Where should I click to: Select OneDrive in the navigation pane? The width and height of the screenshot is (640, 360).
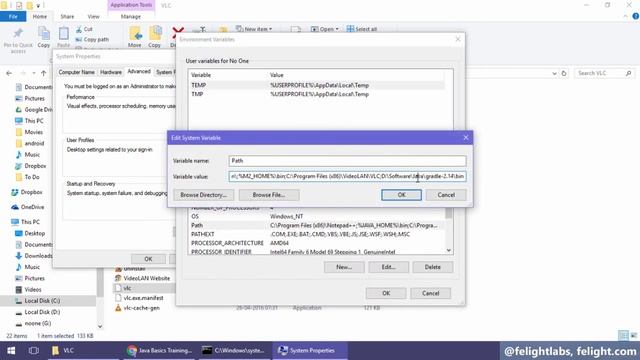tap(28, 207)
